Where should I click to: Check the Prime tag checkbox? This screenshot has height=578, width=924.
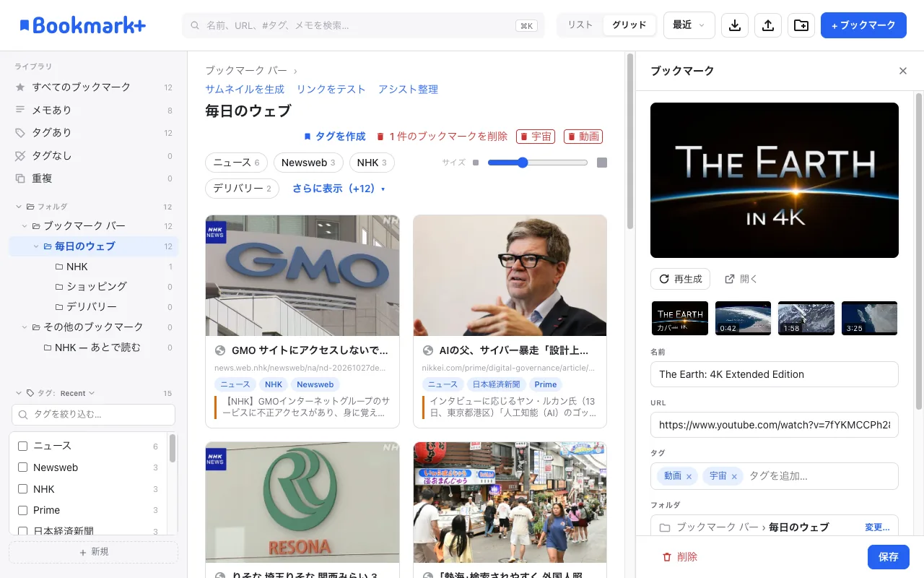(22, 510)
